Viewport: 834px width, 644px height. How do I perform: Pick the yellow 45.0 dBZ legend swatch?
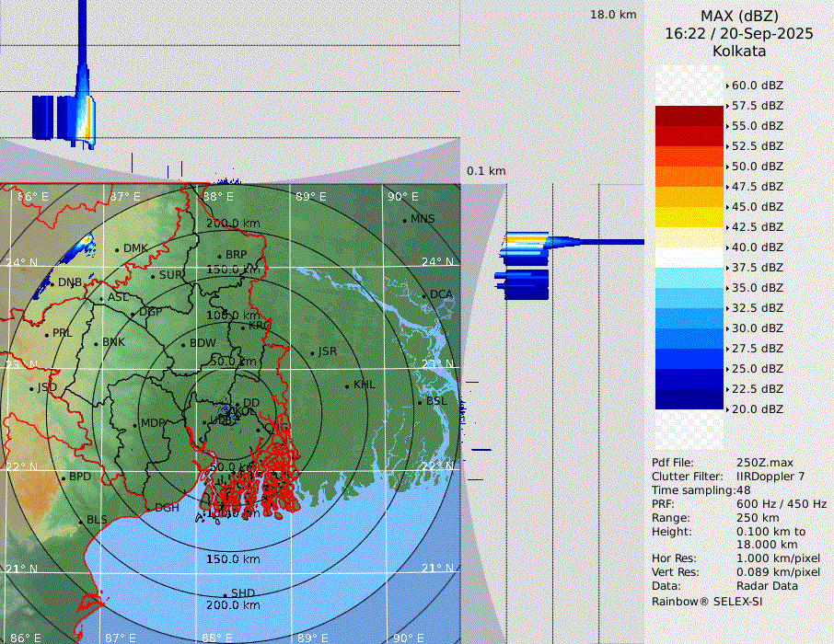coord(689,217)
